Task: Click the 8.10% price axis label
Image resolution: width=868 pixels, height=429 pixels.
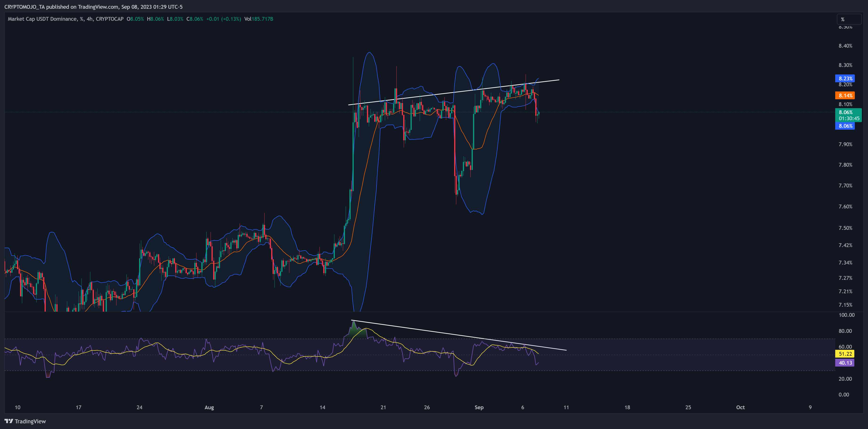Action: 845,104
